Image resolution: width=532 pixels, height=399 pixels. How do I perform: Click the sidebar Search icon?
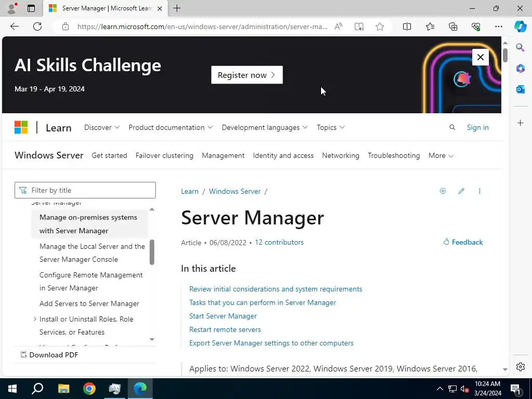coord(520,47)
